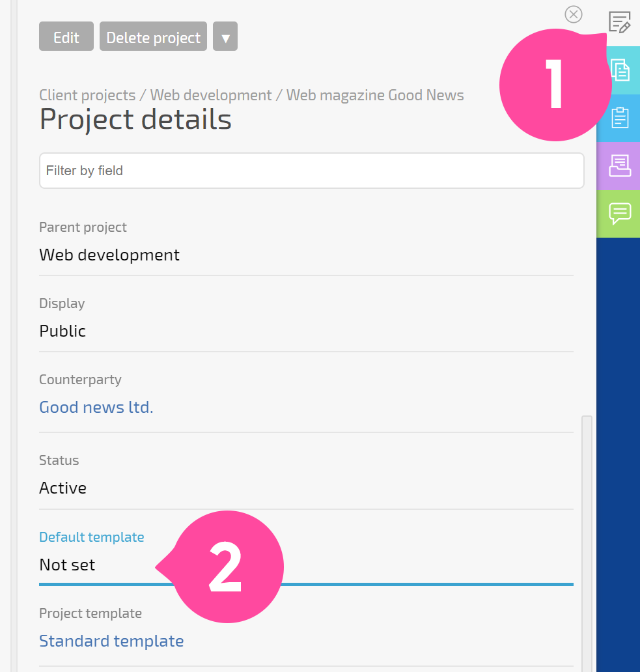640x672 pixels.
Task: Open the Standard template link
Action: coord(111,641)
